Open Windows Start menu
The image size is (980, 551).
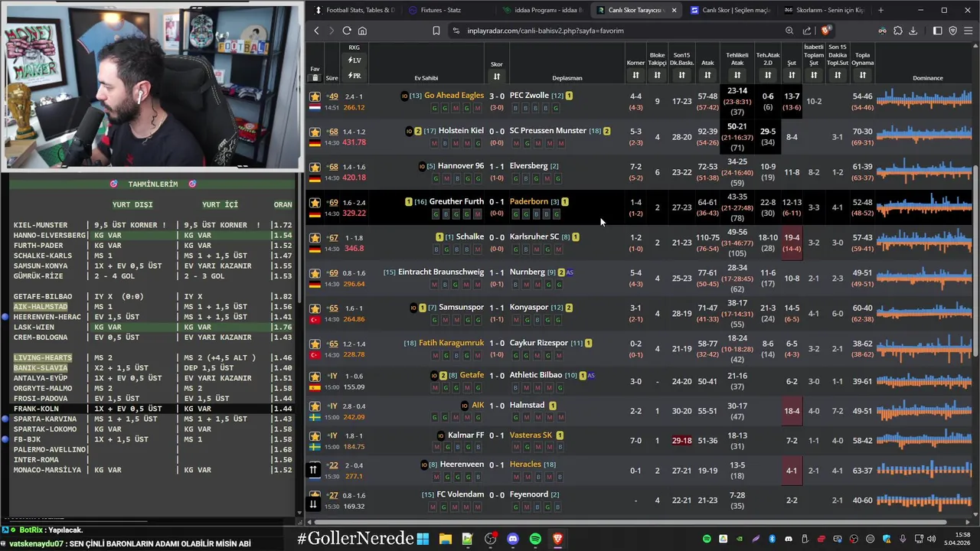pyautogui.click(x=423, y=539)
